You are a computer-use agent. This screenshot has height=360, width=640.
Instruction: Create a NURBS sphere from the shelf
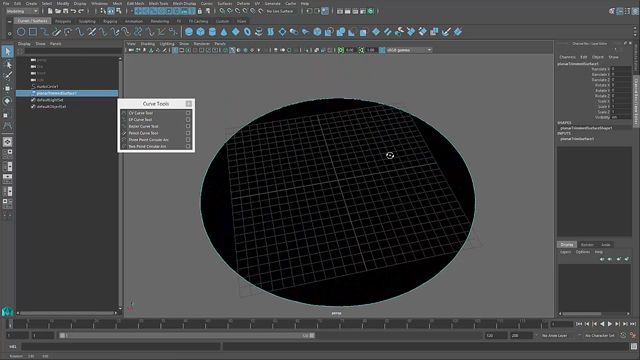(x=189, y=31)
